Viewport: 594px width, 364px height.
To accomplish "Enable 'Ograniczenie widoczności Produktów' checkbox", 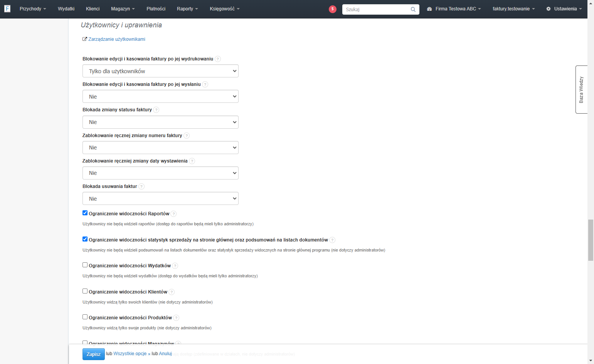I will [85, 317].
